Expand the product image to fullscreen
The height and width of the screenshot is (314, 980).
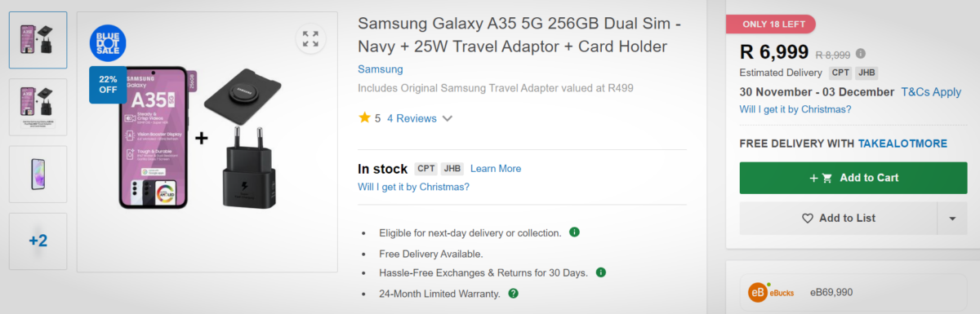pos(310,38)
